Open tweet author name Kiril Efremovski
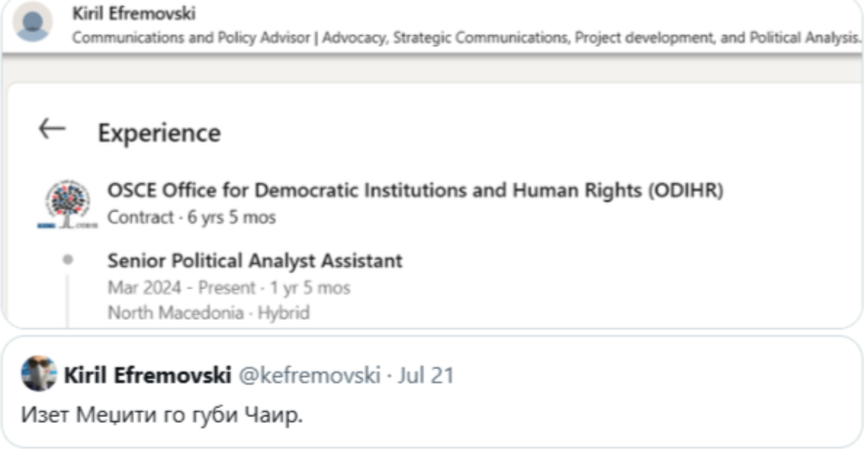The height and width of the screenshot is (450, 868). click(147, 375)
